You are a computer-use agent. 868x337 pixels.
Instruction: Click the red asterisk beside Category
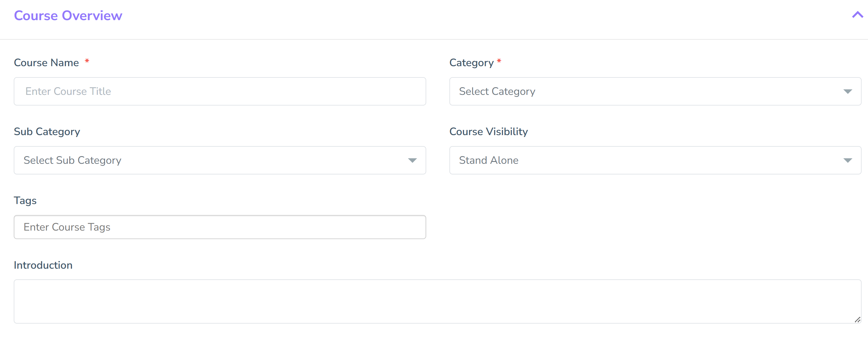pos(499,61)
